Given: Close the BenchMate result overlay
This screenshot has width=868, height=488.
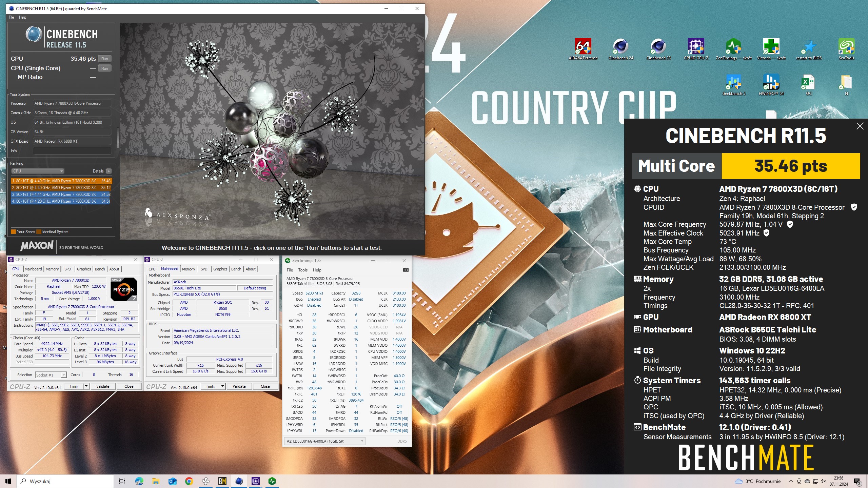Looking at the screenshot, I should [x=860, y=126].
